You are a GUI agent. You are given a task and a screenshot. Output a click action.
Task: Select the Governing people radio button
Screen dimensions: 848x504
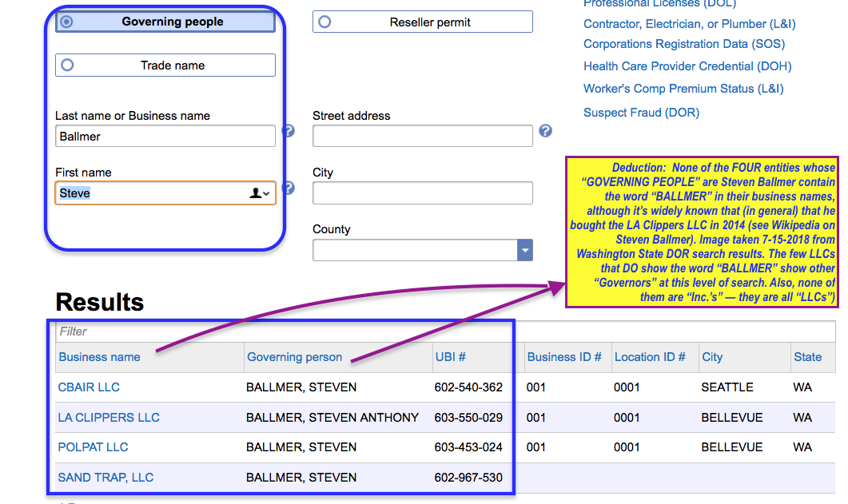tap(67, 22)
